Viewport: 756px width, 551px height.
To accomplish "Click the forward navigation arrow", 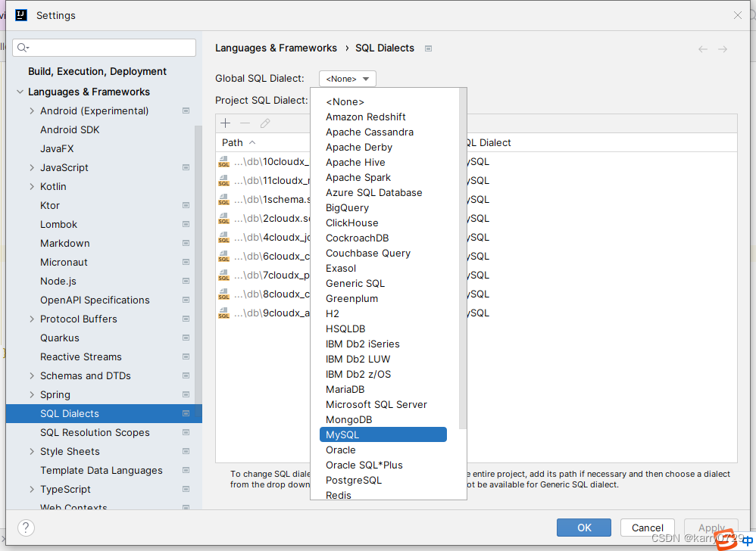I will click(723, 48).
